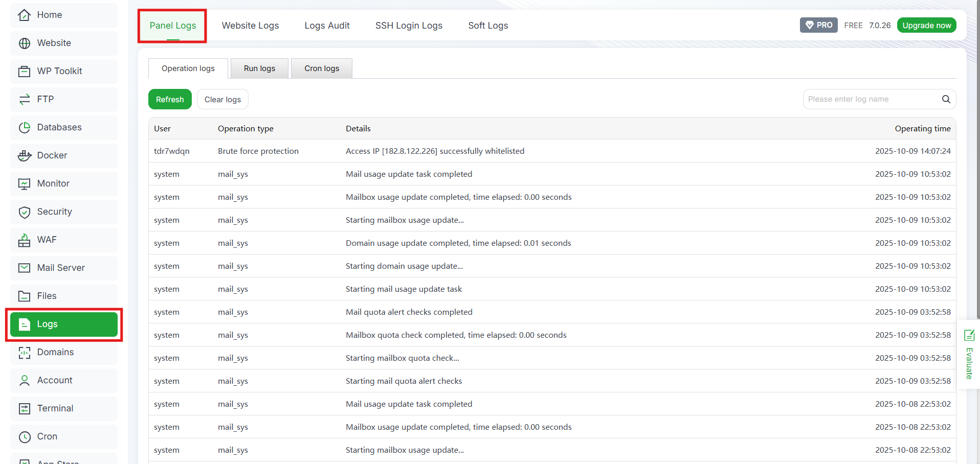The height and width of the screenshot is (464, 980).
Task: Open Files via its folder icon
Action: click(24, 296)
